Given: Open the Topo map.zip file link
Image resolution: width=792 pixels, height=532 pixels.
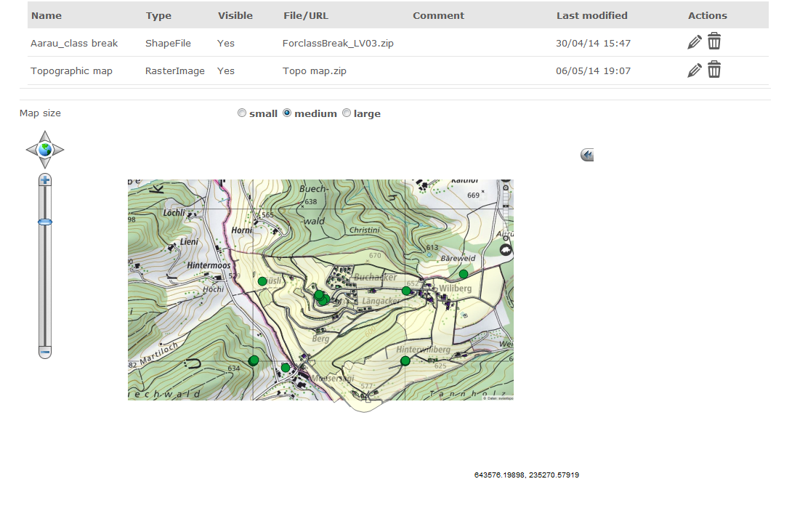Looking at the screenshot, I should [314, 70].
